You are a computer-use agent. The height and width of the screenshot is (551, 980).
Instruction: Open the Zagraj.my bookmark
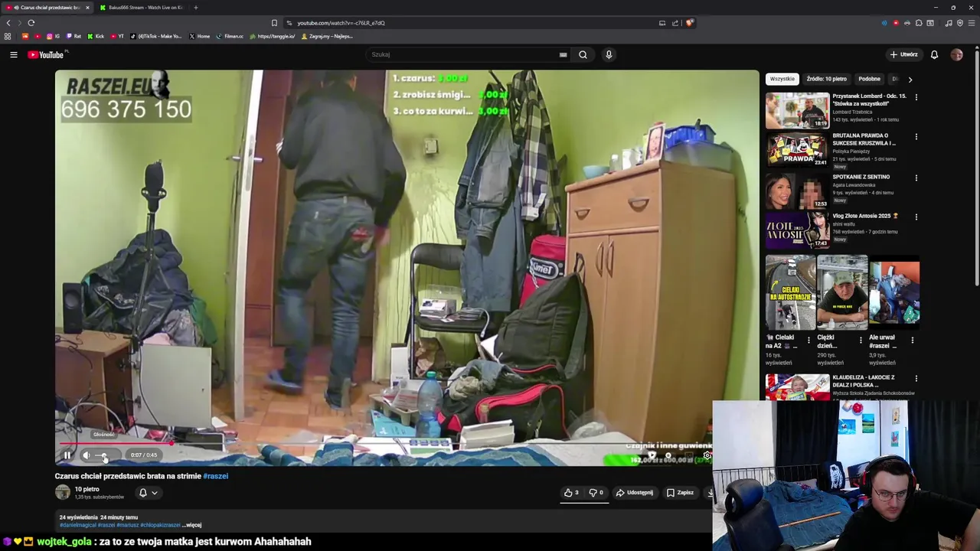pyautogui.click(x=327, y=36)
